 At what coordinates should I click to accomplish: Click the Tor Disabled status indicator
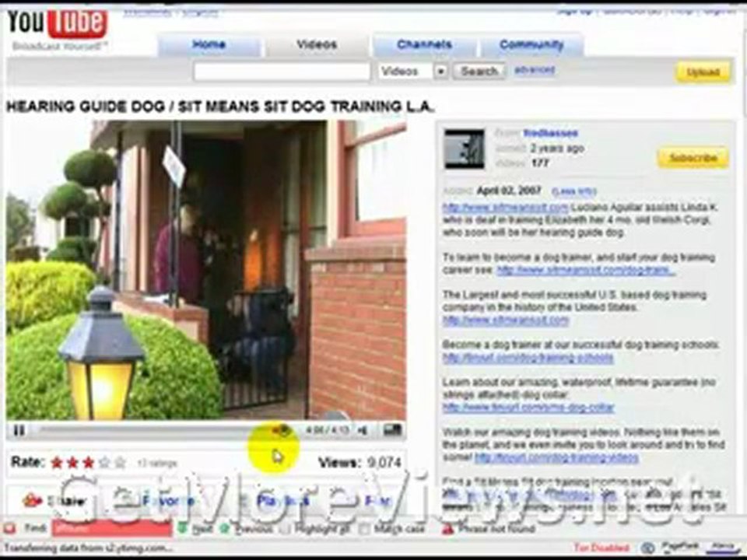[601, 548]
